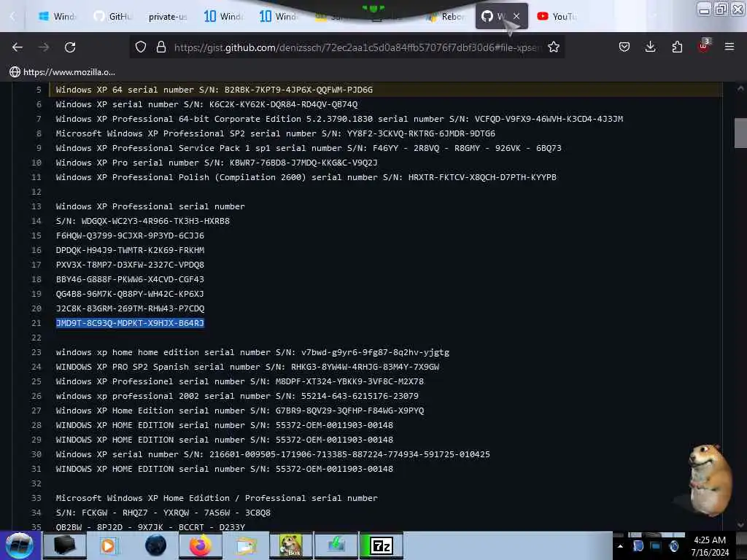Click key DPDQK-H94J9-TWMTR-K2K69-FRKHM

click(130, 250)
